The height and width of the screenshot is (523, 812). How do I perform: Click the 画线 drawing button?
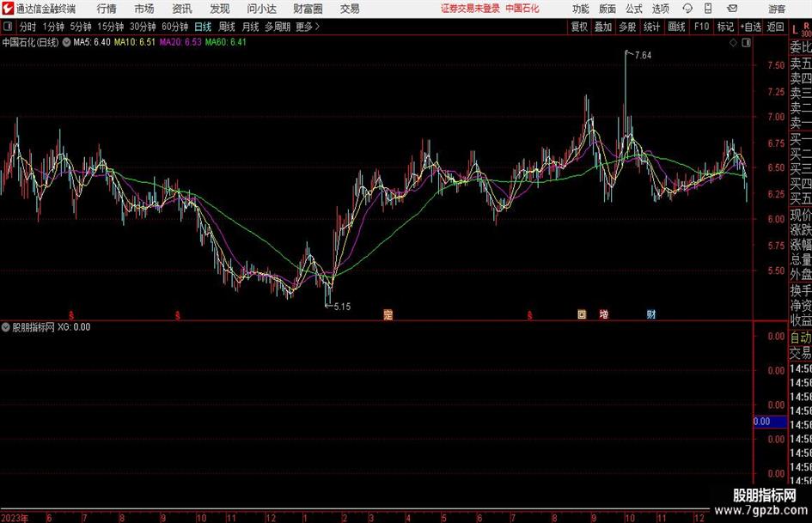click(676, 27)
